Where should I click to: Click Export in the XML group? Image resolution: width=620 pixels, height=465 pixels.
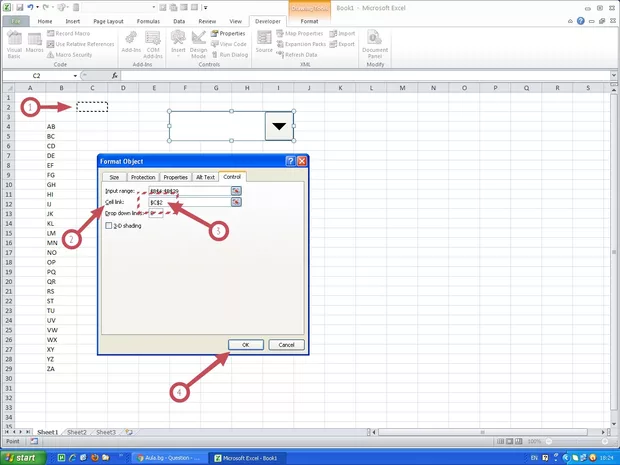point(342,44)
